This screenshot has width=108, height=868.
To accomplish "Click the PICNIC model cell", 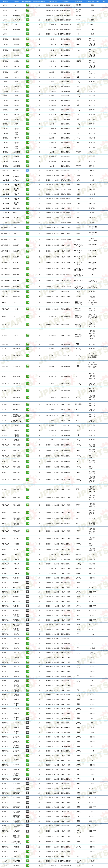I will click(x=16, y=847).
